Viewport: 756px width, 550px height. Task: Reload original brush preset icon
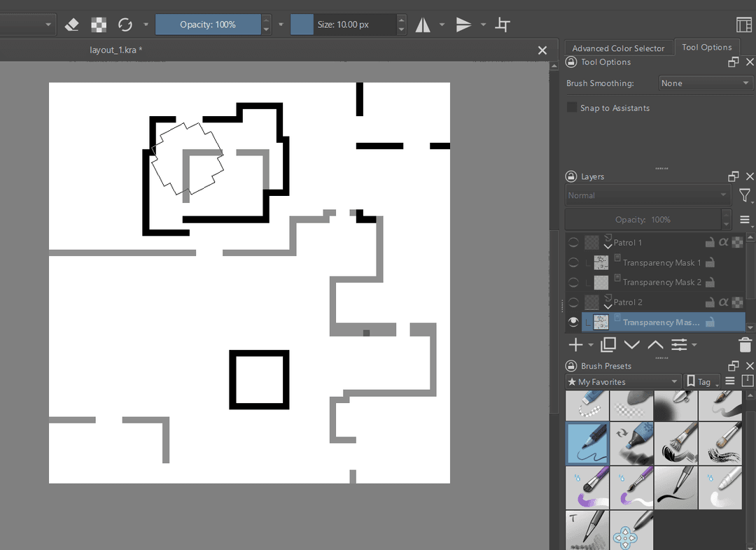point(125,24)
